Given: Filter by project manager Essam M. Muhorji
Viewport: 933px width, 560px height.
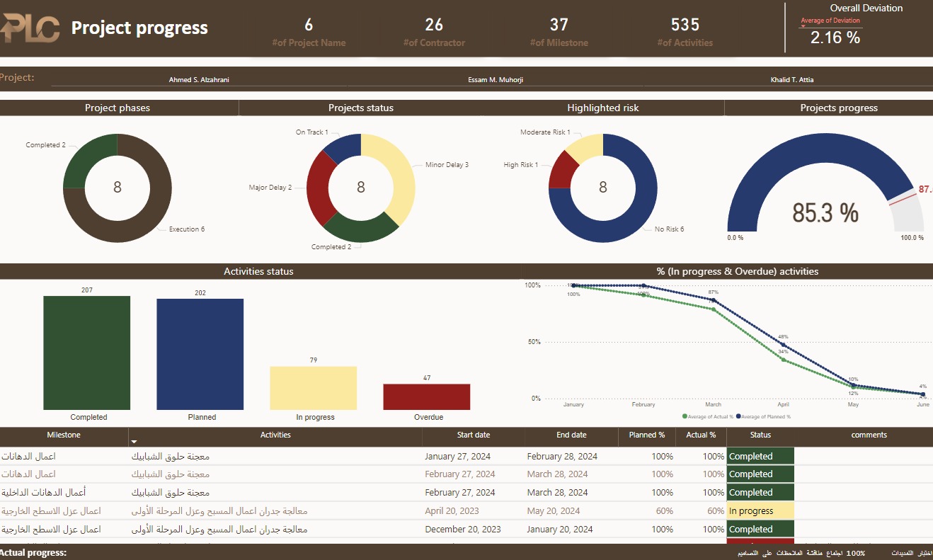Looking at the screenshot, I should point(496,80).
